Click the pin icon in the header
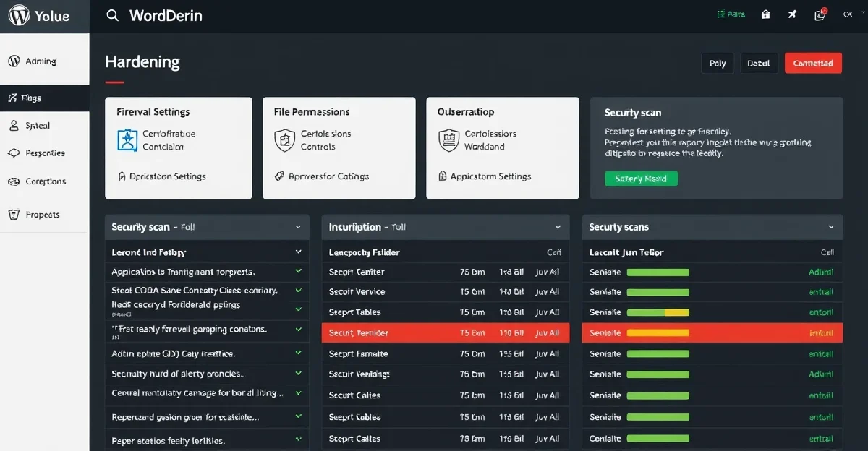The width and height of the screenshot is (868, 451). [793, 14]
